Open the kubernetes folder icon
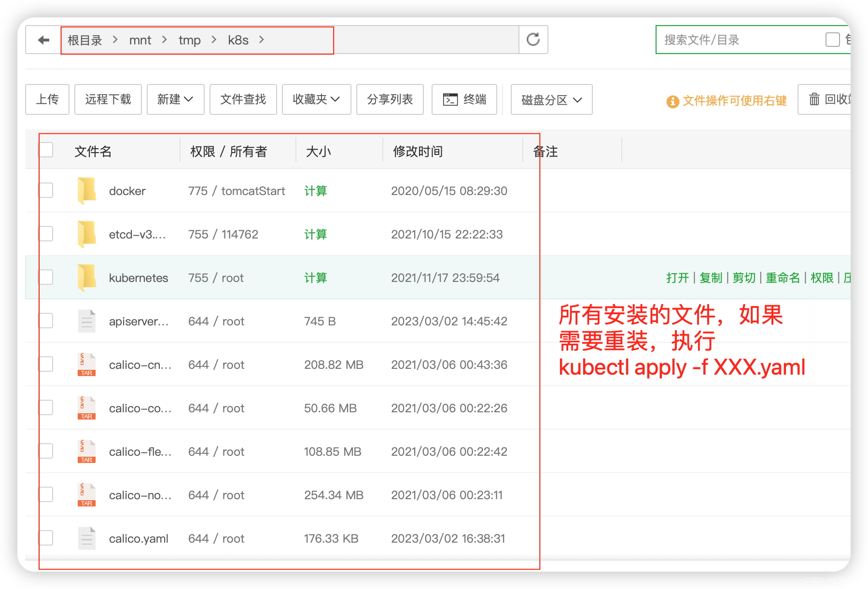The height and width of the screenshot is (589, 868). (x=87, y=278)
